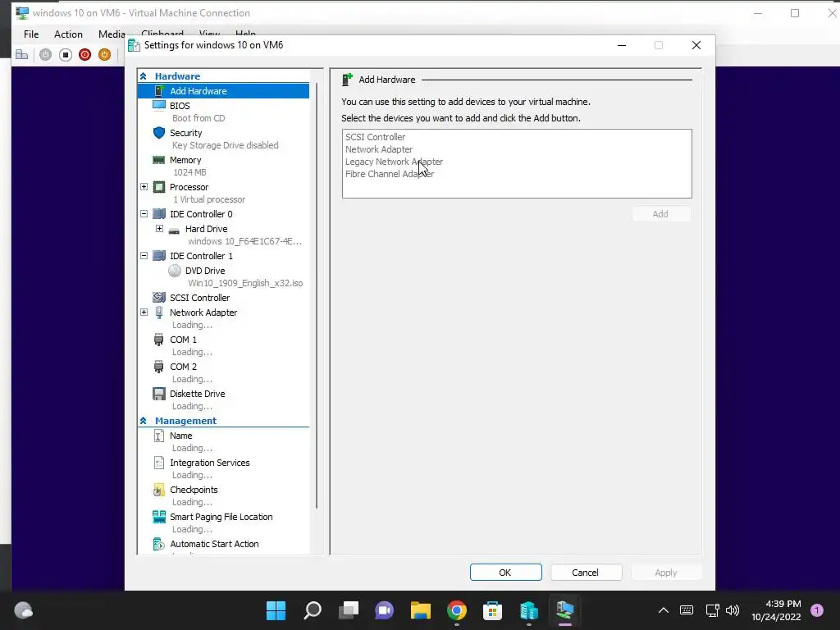Click the settings tree vertical scrollbar
Image resolution: width=840 pixels, height=630 pixels.
click(317, 294)
